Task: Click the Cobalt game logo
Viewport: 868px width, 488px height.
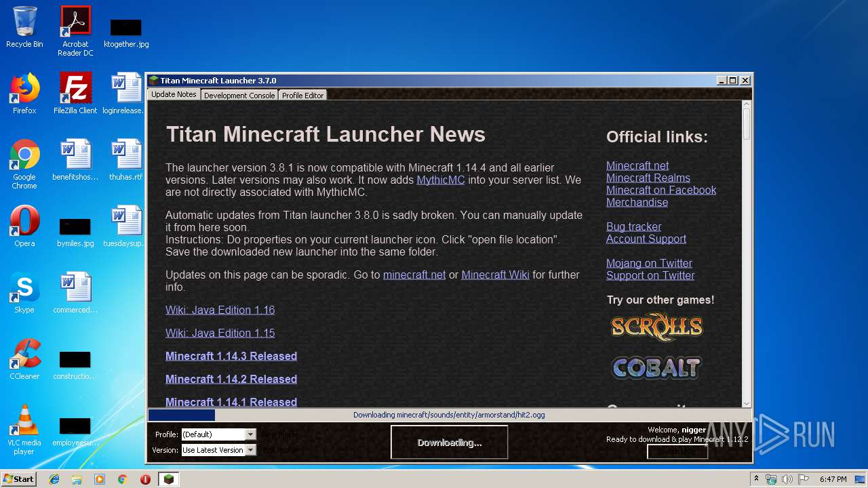Action: pos(656,368)
